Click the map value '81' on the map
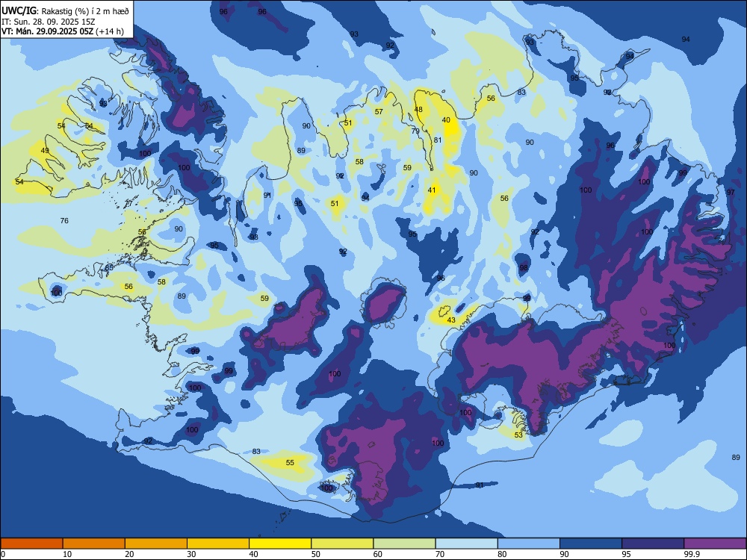The image size is (747, 560). (x=438, y=140)
